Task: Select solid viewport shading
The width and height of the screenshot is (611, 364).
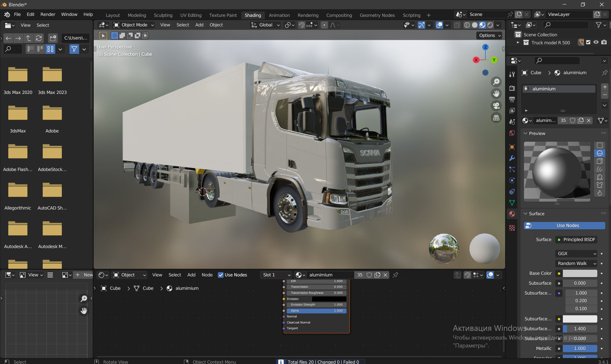Action: 475,25
